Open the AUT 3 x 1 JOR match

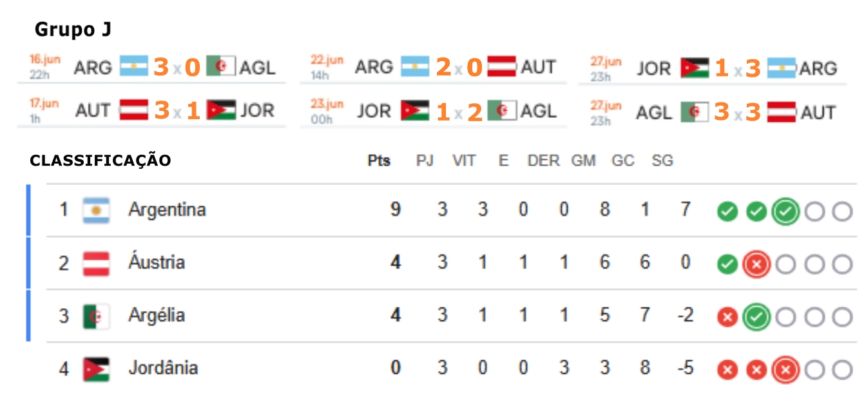tap(151, 111)
